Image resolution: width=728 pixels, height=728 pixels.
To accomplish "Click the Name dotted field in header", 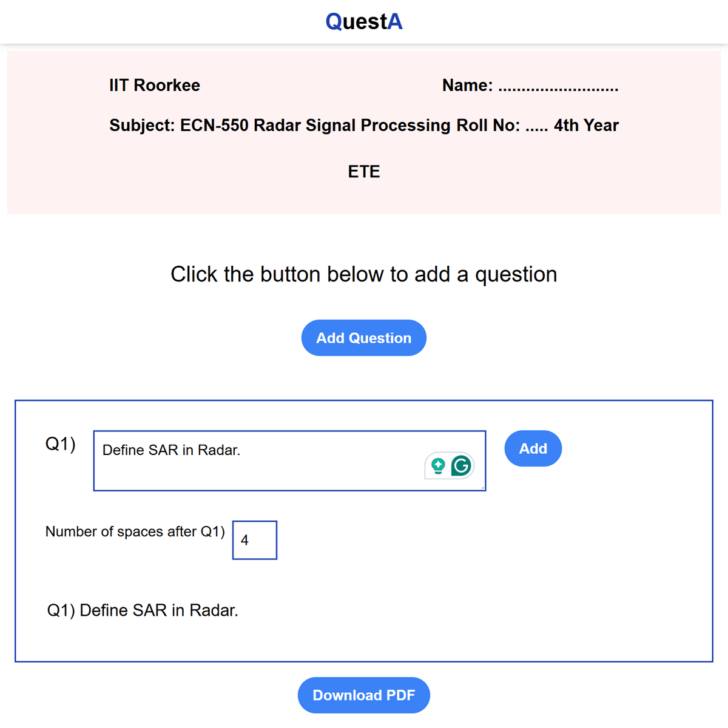I will tap(530, 86).
